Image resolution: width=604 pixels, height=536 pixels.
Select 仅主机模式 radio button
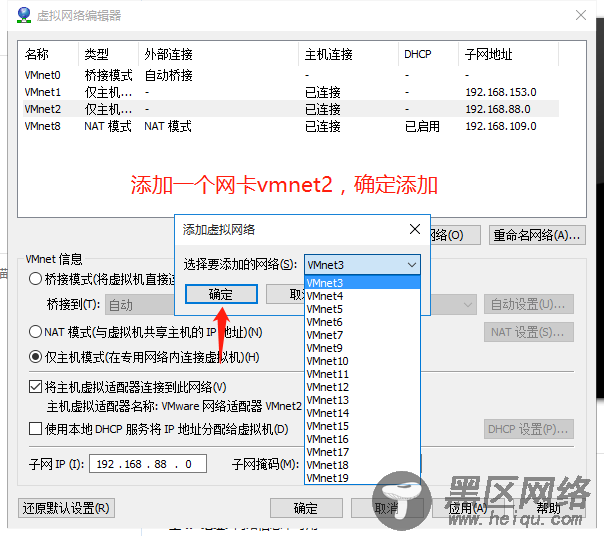click(35, 357)
